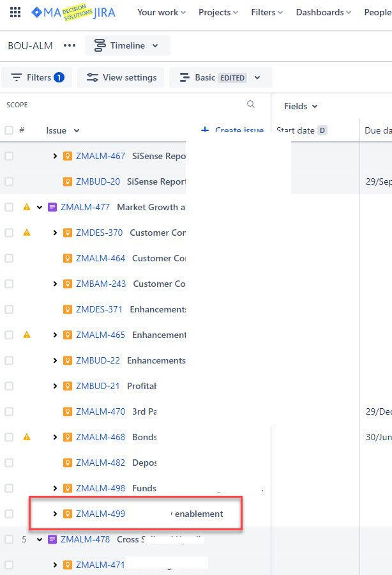Open the ZMALM-471 issue link
The width and height of the screenshot is (392, 575).
[100, 565]
